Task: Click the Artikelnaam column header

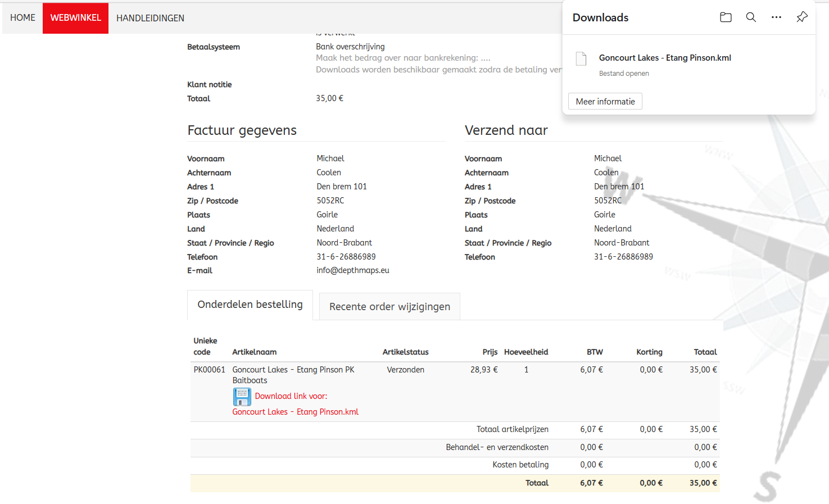Action: tap(254, 352)
